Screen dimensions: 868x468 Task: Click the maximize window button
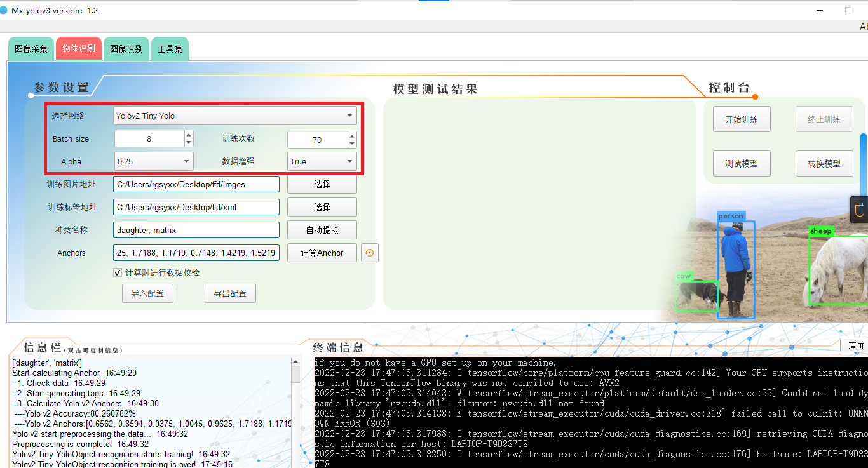[848, 10]
